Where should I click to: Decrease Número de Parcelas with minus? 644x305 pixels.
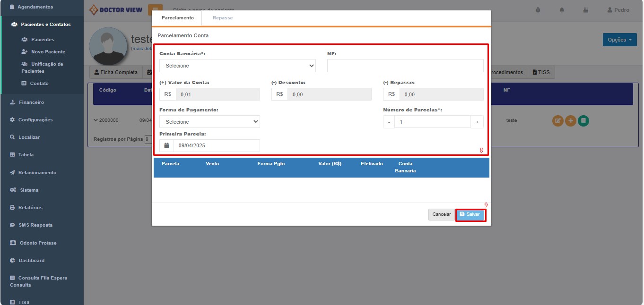click(389, 122)
